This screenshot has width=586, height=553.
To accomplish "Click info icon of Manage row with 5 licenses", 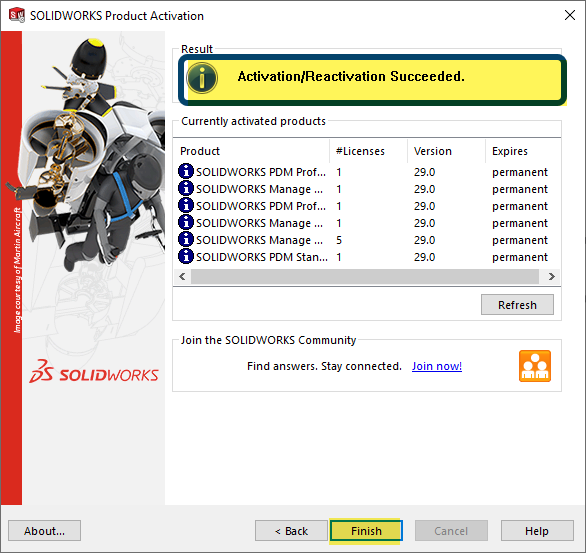I will [186, 239].
